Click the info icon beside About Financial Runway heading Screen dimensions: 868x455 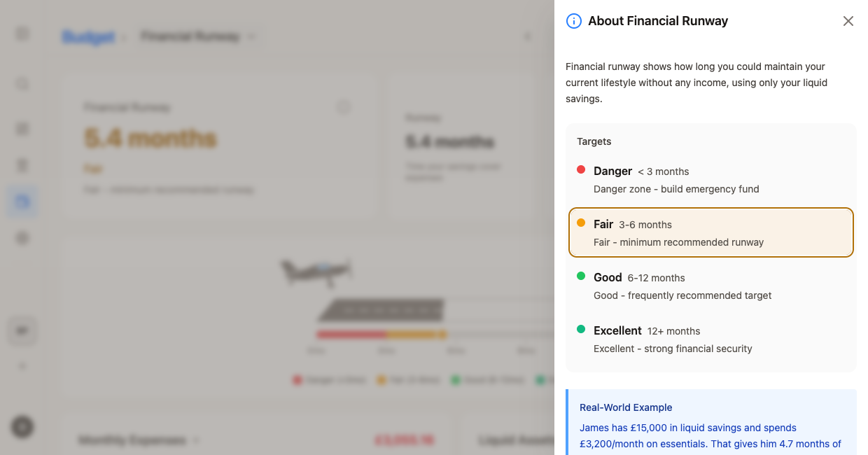point(573,21)
